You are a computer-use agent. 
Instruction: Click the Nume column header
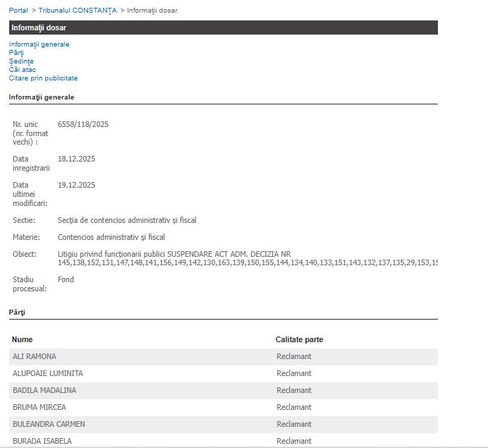(x=23, y=340)
